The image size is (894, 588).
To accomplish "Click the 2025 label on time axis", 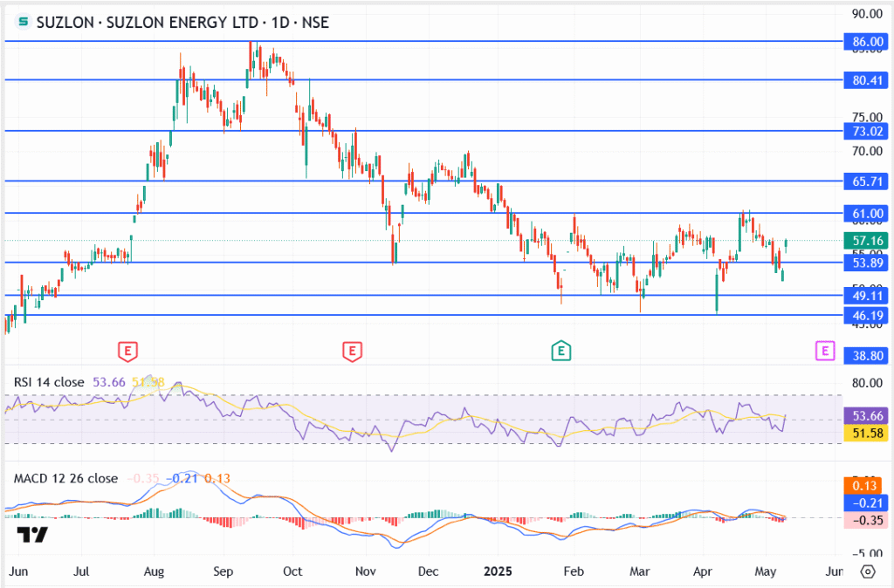I will point(499,571).
